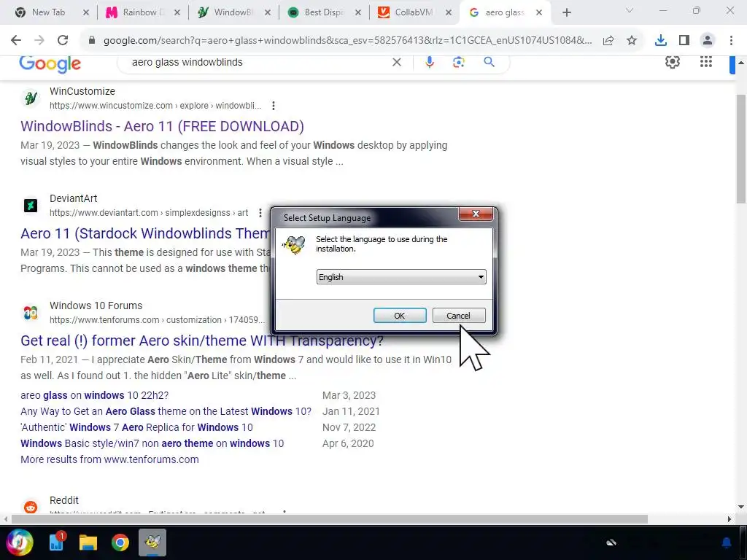Switch to CollabVM tab
This screenshot has height=560, width=747.
click(413, 12)
